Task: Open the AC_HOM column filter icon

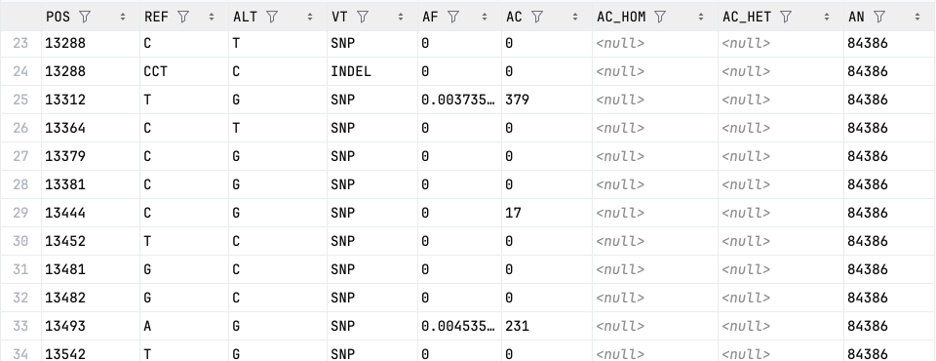Action: point(660,17)
